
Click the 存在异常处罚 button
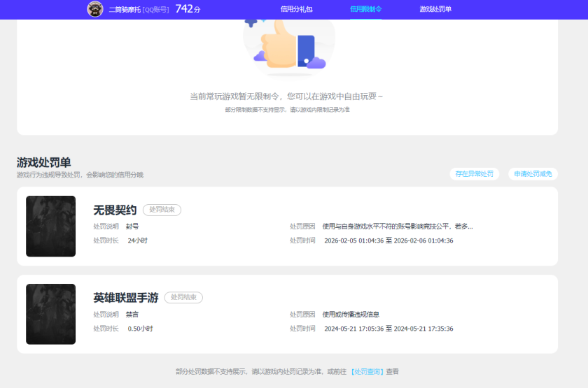[x=474, y=174]
